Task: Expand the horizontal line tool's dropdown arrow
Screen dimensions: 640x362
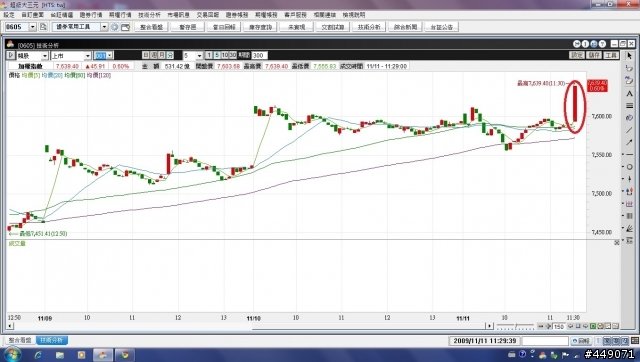Action: (x=623, y=155)
